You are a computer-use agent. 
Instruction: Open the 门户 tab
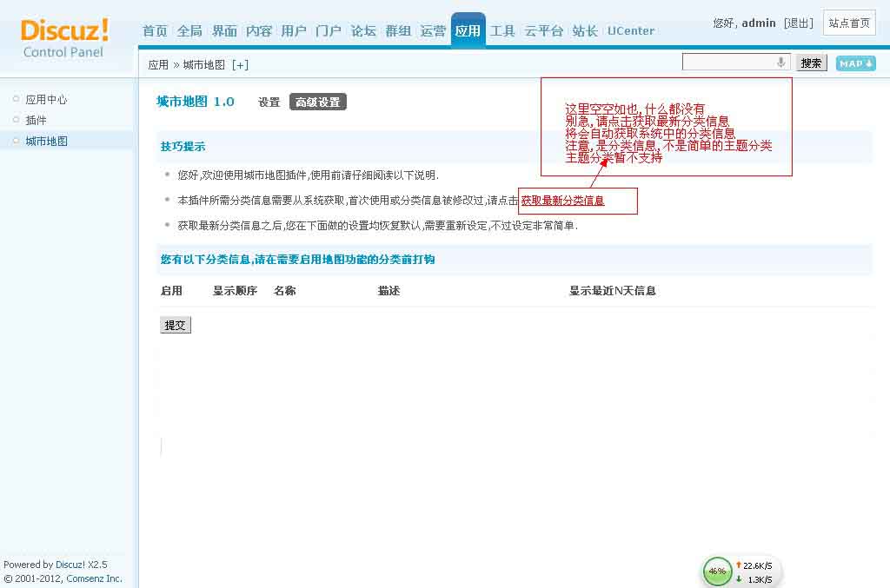328,30
